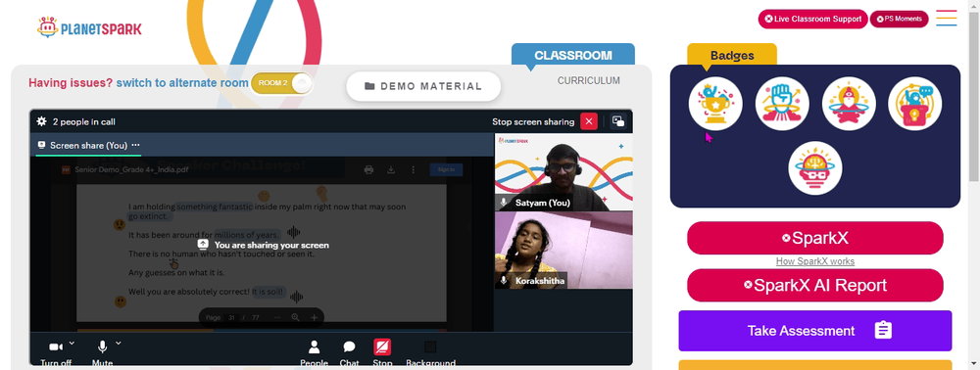This screenshot has height=370, width=980.
Task: Select Satyam (You) video tile
Action: click(x=563, y=172)
